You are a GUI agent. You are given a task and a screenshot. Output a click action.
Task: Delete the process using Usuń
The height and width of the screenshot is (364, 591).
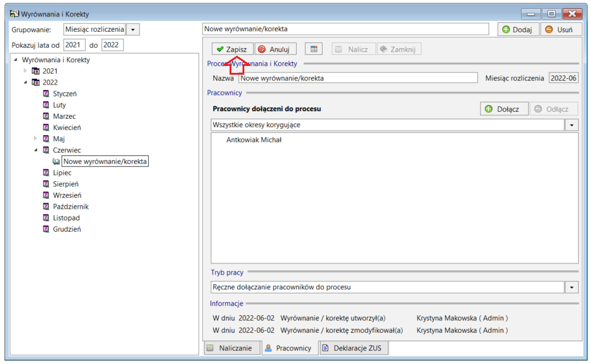[x=560, y=29]
